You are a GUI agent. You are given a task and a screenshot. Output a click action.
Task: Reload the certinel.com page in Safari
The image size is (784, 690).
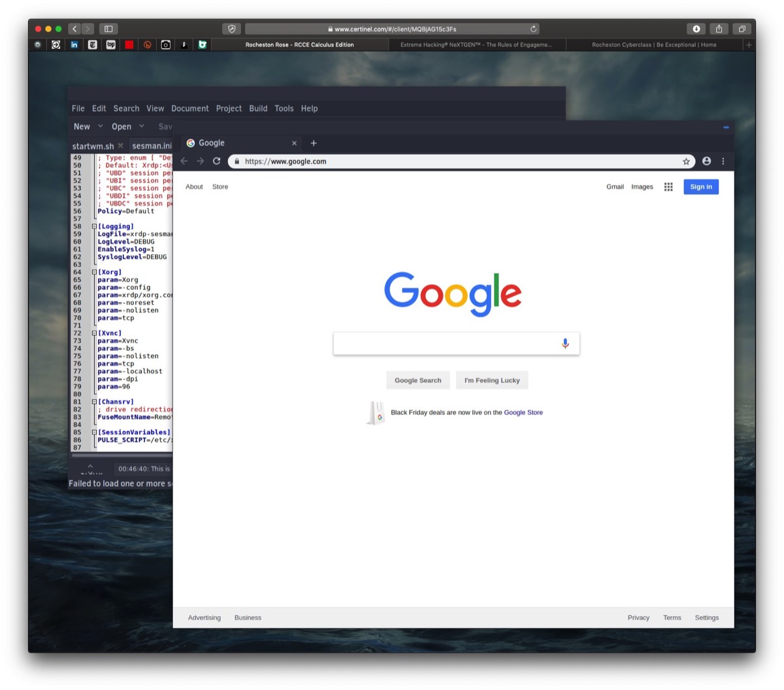point(533,29)
